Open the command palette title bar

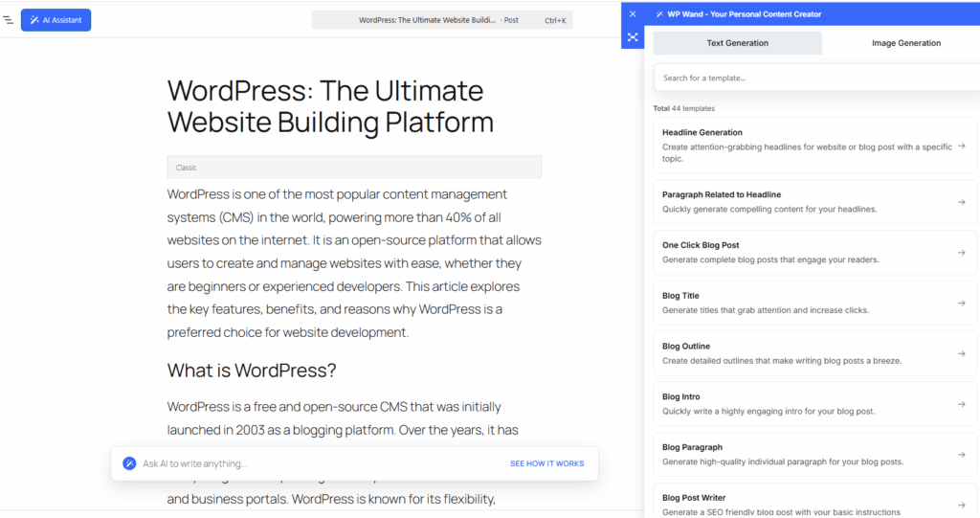(442, 20)
